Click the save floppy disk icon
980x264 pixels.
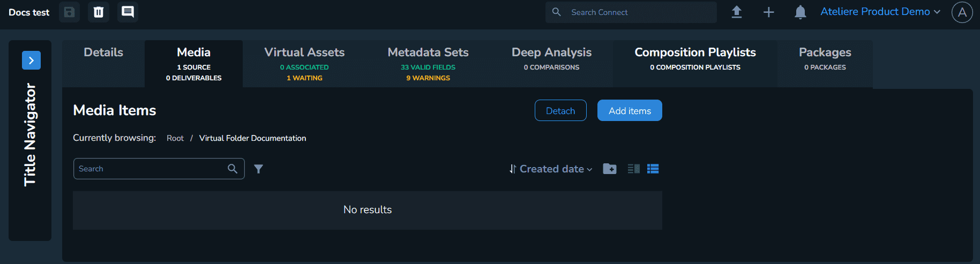click(70, 12)
